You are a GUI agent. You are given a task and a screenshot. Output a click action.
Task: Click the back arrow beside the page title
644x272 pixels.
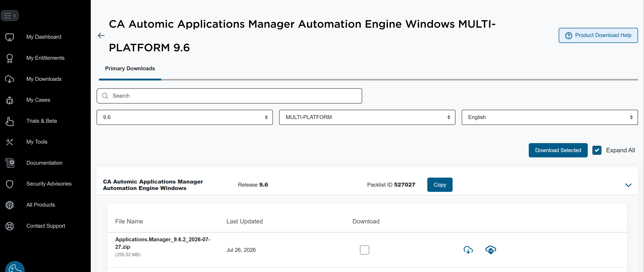tap(101, 36)
